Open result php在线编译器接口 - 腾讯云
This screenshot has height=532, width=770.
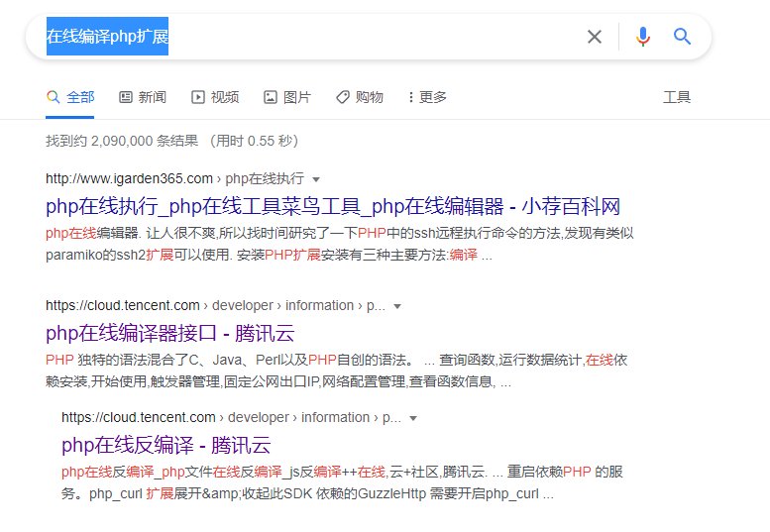point(169,333)
